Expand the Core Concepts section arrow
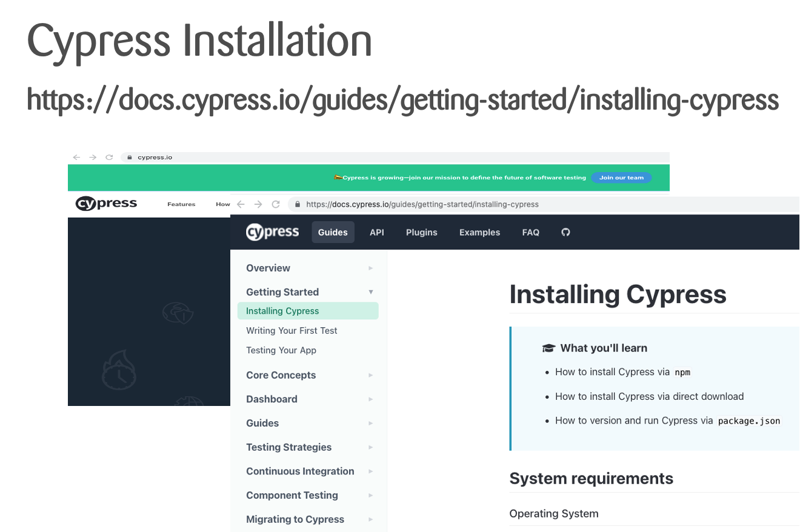The height and width of the screenshot is (532, 800). coord(371,375)
